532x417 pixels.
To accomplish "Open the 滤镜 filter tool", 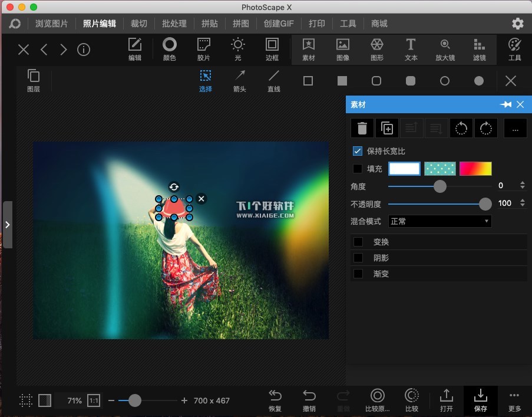I will tap(479, 50).
